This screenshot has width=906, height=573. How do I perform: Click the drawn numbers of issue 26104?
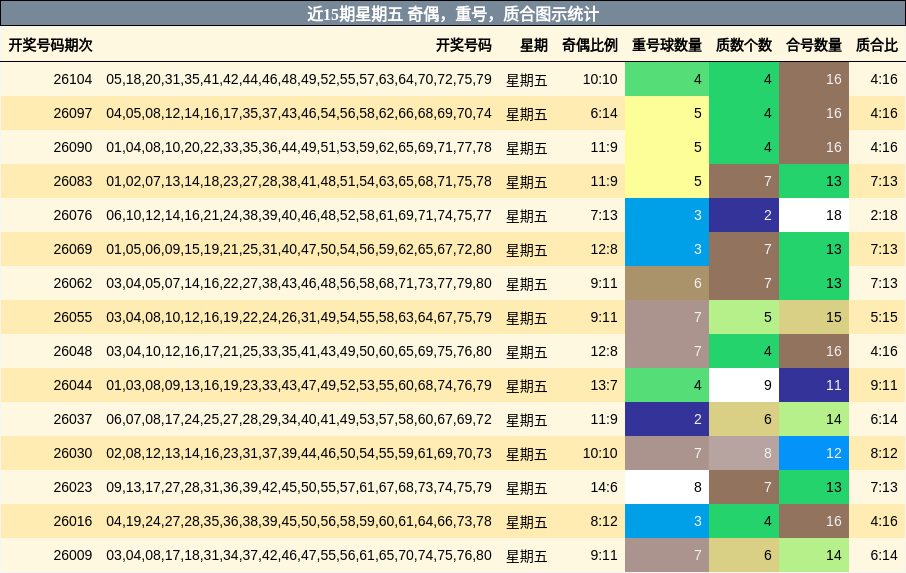pyautogui.click(x=299, y=79)
